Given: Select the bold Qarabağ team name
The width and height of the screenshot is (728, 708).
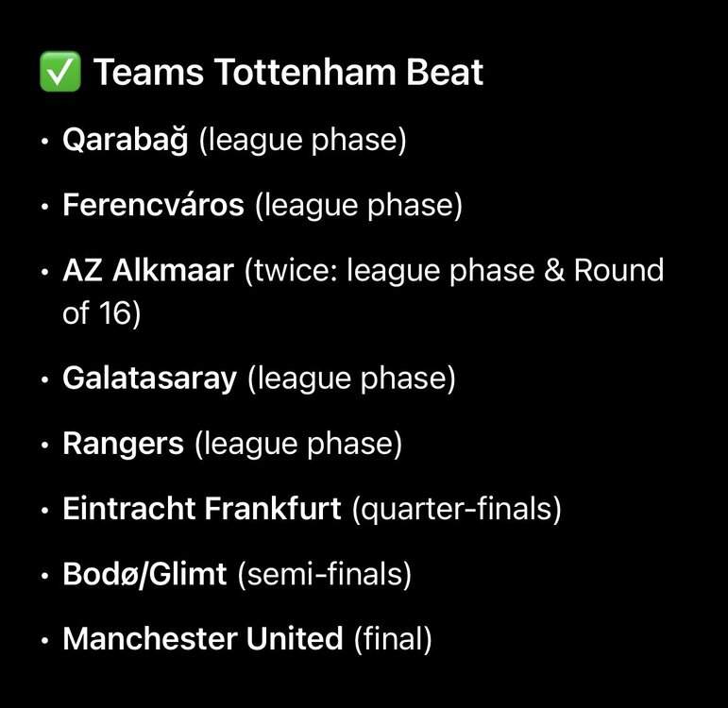Looking at the screenshot, I should point(125,141).
